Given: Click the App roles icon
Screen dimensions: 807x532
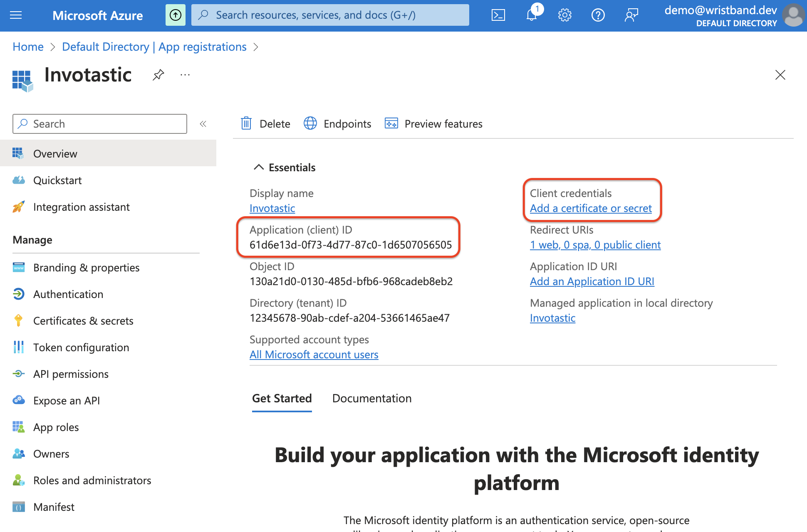Looking at the screenshot, I should tap(19, 427).
